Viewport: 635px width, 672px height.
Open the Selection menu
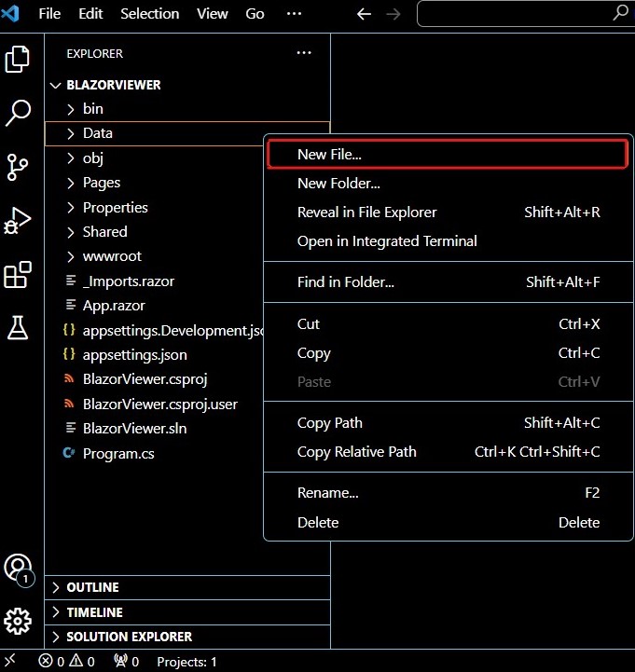click(149, 14)
